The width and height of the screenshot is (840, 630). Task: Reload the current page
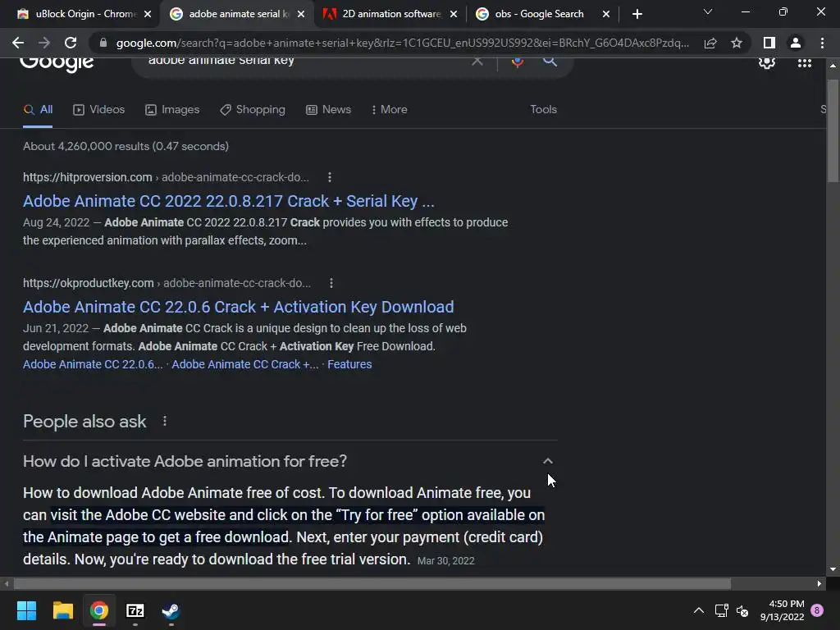(71, 43)
